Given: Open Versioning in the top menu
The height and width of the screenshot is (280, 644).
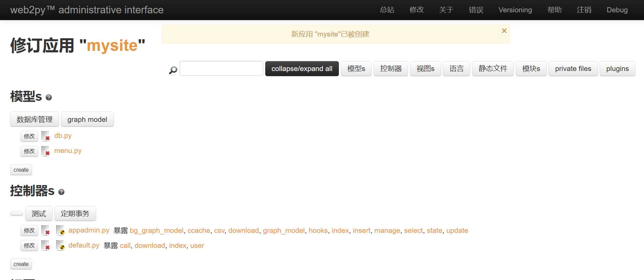Looking at the screenshot, I should (515, 10).
